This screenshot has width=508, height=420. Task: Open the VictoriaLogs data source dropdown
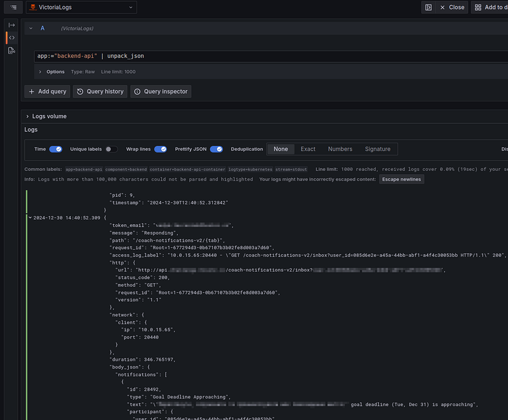tap(81, 7)
